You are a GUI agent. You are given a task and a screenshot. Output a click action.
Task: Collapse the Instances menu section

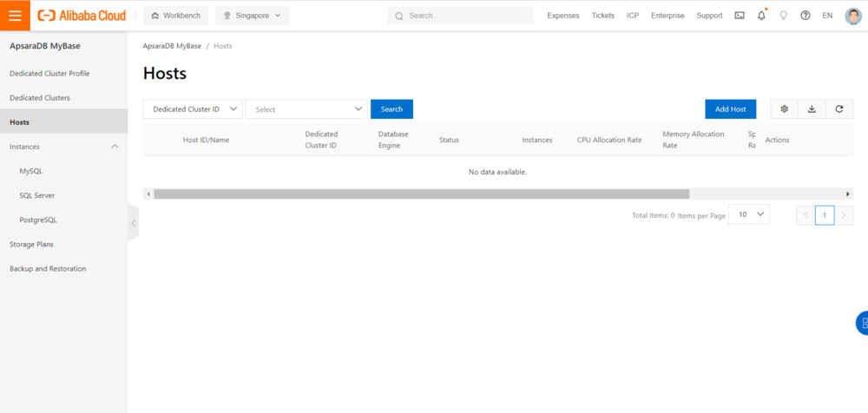coord(115,147)
